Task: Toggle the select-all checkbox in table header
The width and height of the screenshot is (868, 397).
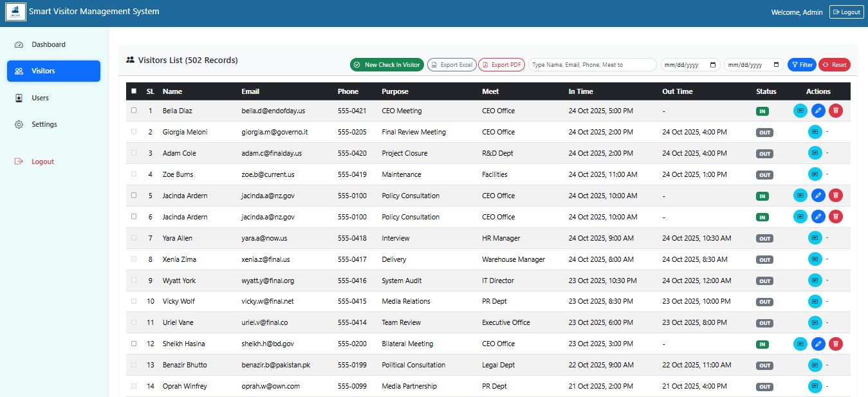Action: 134,91
